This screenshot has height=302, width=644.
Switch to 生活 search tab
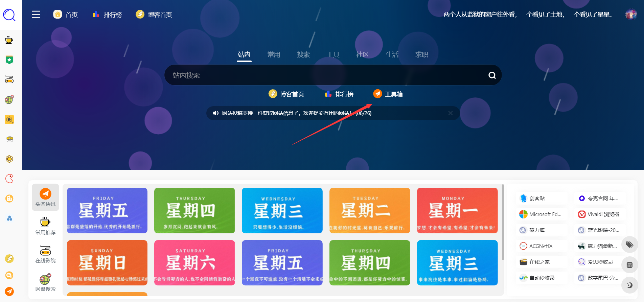point(392,54)
